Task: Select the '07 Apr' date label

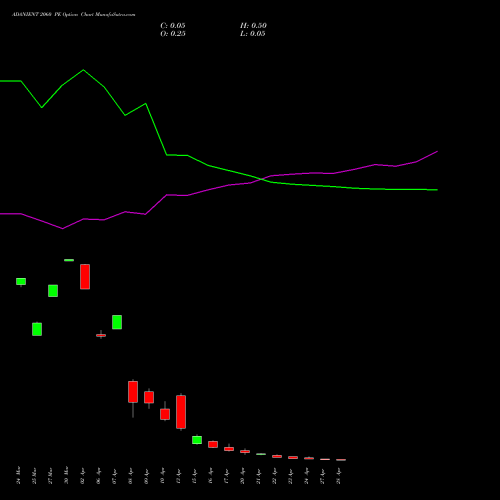Action: (114, 475)
